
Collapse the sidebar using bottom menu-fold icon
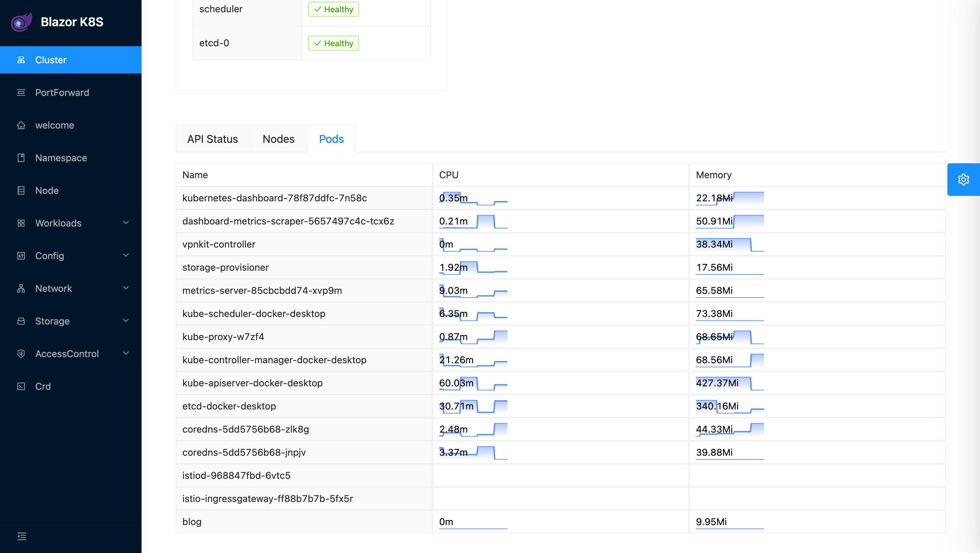coord(22,536)
